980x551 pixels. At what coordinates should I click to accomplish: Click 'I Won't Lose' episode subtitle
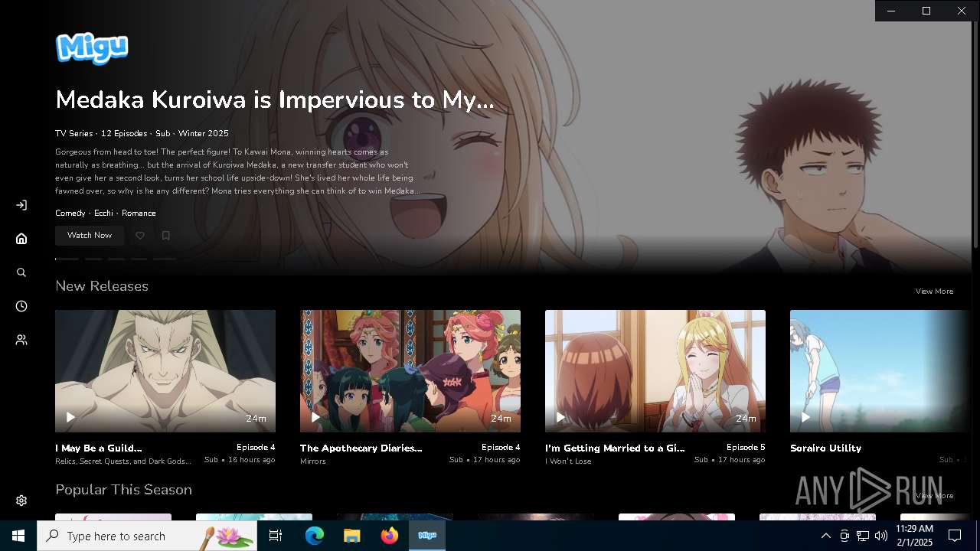(x=568, y=461)
